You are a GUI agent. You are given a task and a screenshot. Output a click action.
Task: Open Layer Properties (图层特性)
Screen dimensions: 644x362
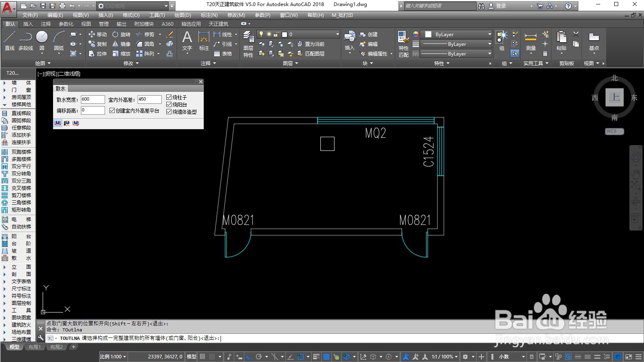click(x=248, y=44)
